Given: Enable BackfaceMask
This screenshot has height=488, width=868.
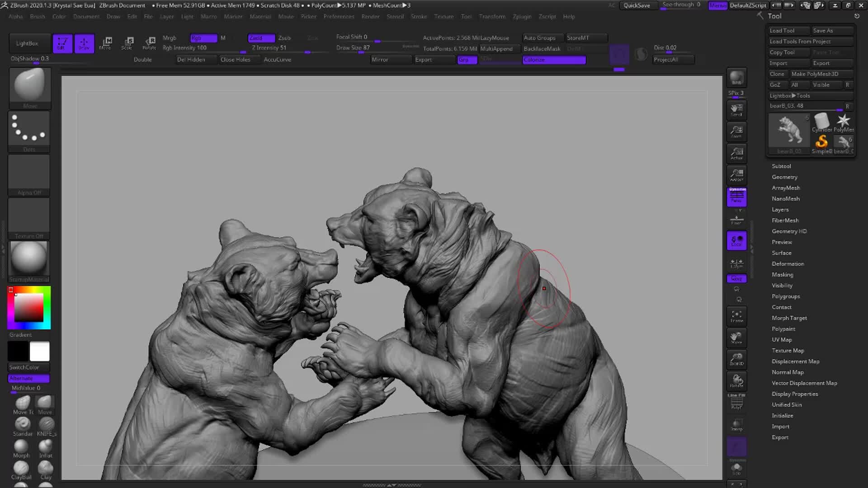Looking at the screenshot, I should (542, 48).
